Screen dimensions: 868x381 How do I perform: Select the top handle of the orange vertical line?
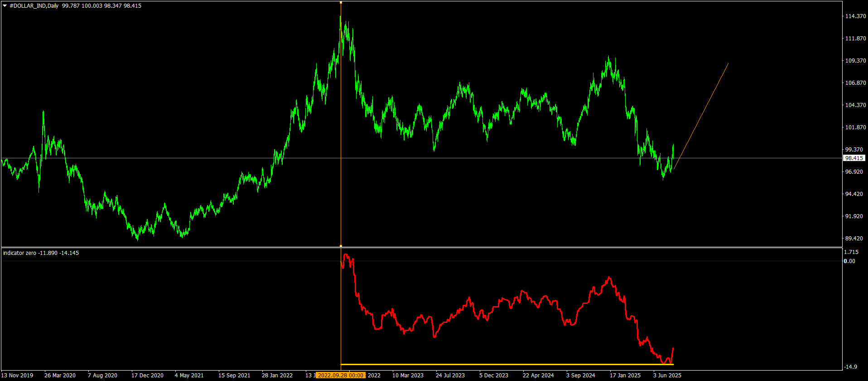pyautogui.click(x=341, y=3)
